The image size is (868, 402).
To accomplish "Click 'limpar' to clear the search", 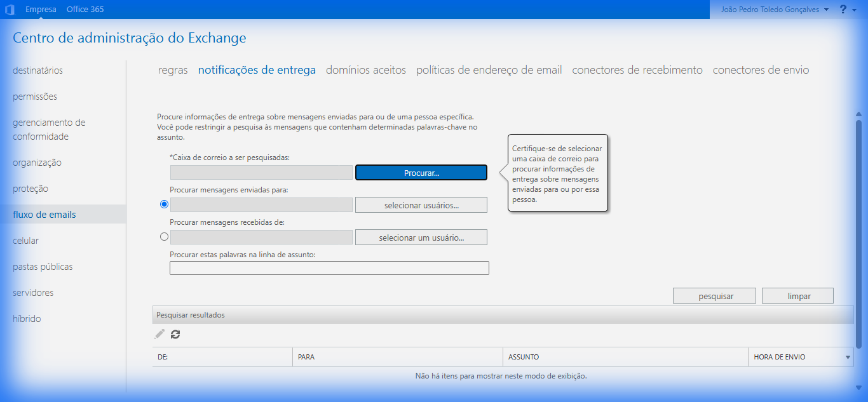I will click(x=797, y=295).
